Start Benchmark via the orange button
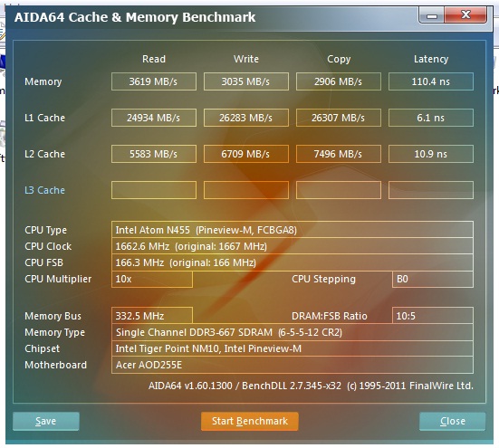This screenshot has width=499, height=448. point(250,421)
